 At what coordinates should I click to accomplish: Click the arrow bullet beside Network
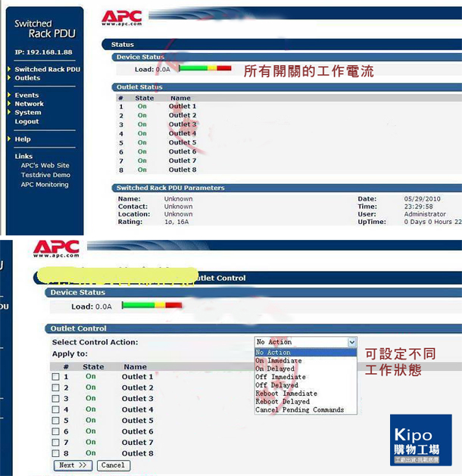(x=8, y=104)
